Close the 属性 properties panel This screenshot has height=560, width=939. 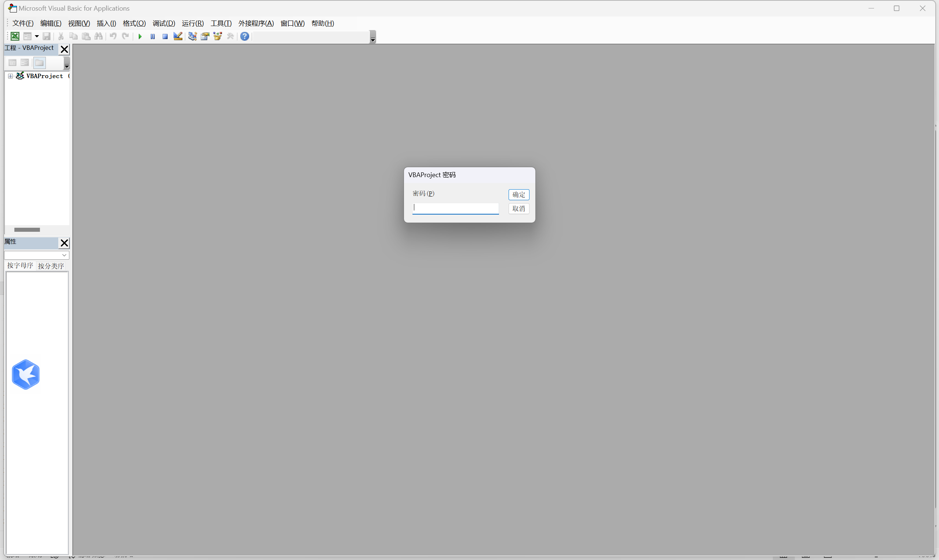(x=64, y=243)
